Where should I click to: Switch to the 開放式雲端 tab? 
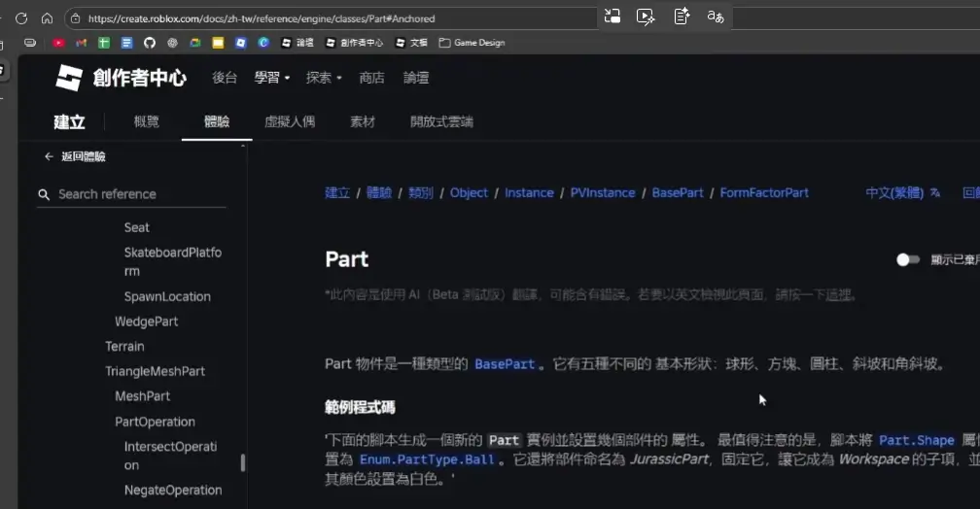[x=441, y=121]
